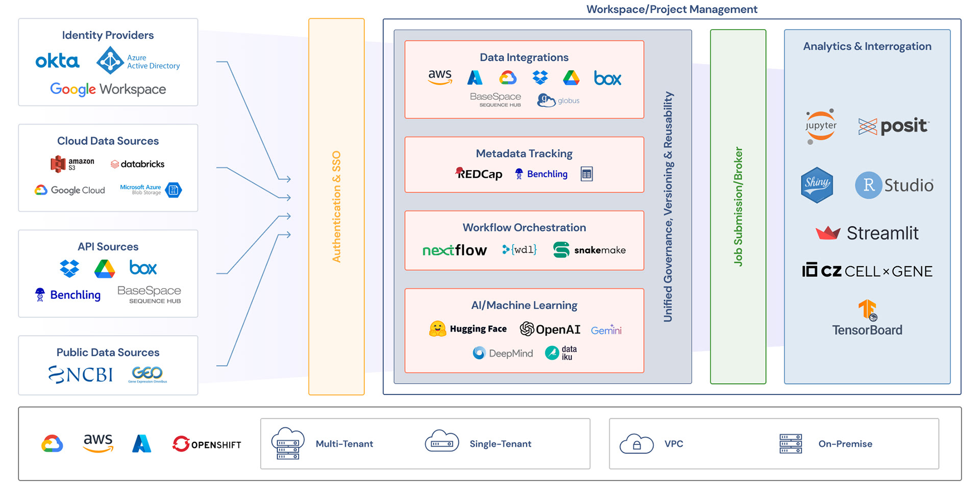Select the Shiny hexagon logo

pos(817,185)
